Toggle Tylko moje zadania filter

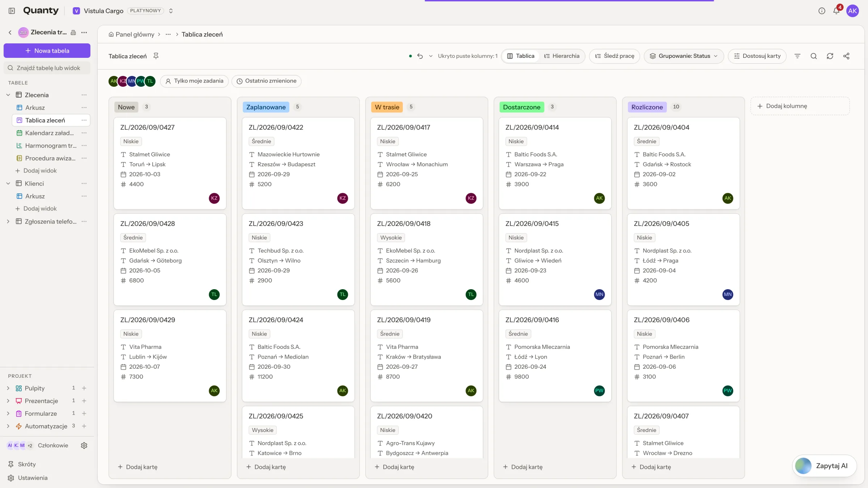tap(194, 81)
